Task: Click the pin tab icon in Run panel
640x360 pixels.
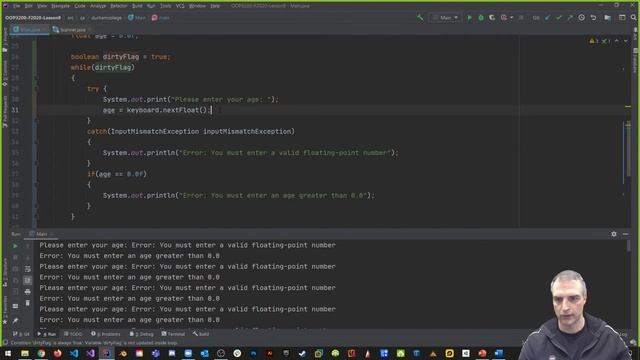Action: pyautogui.click(x=16, y=321)
